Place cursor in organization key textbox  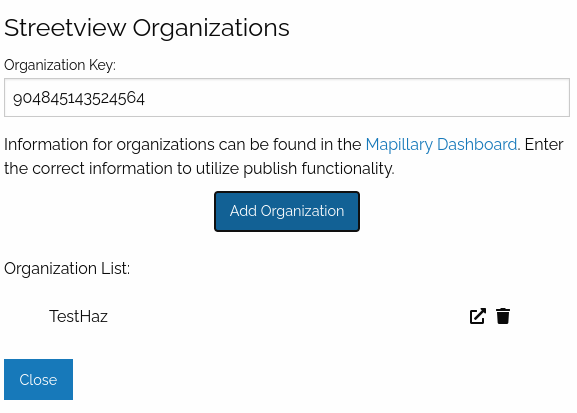[x=287, y=98]
